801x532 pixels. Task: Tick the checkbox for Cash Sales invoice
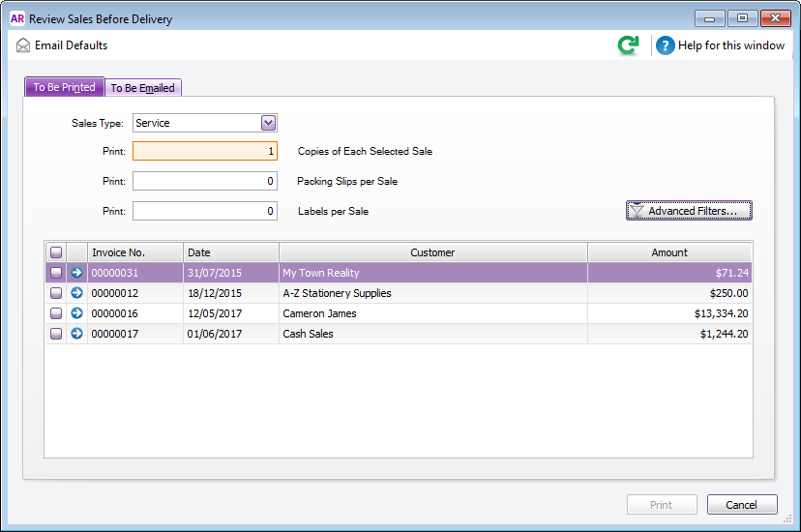click(56, 334)
